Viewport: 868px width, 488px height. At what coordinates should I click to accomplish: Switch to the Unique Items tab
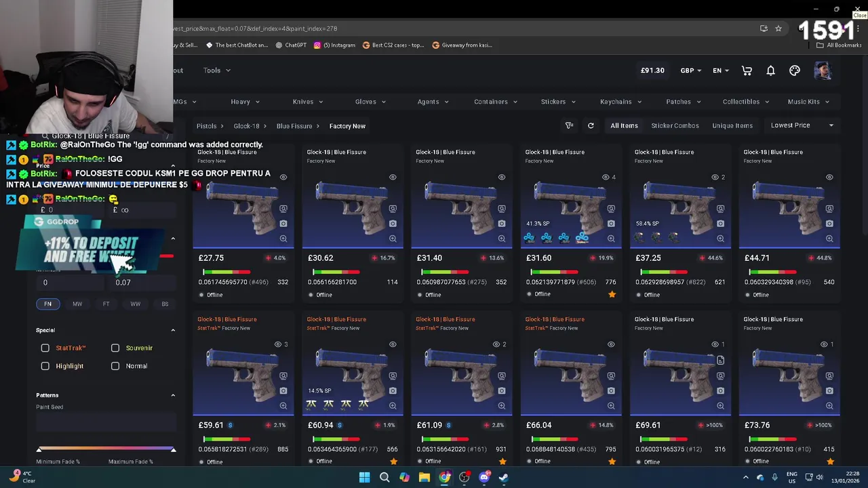pyautogui.click(x=732, y=125)
